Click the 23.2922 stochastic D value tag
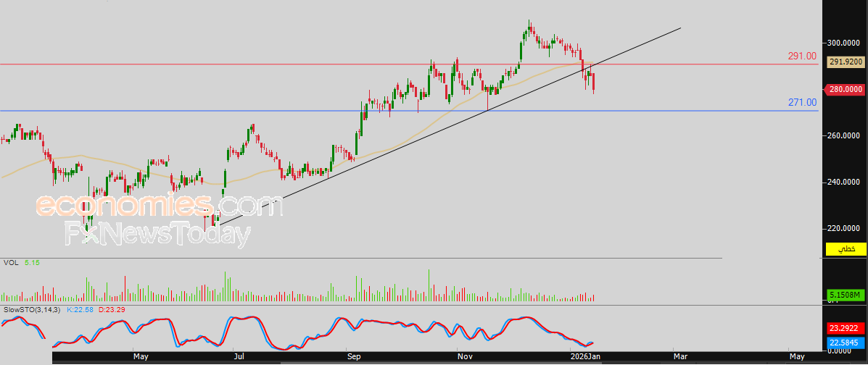Viewport: 868px width, 365px height. point(846,327)
